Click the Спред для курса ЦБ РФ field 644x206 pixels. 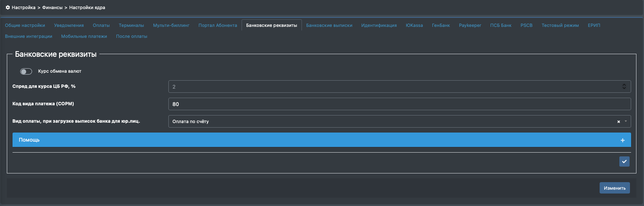[x=399, y=87]
